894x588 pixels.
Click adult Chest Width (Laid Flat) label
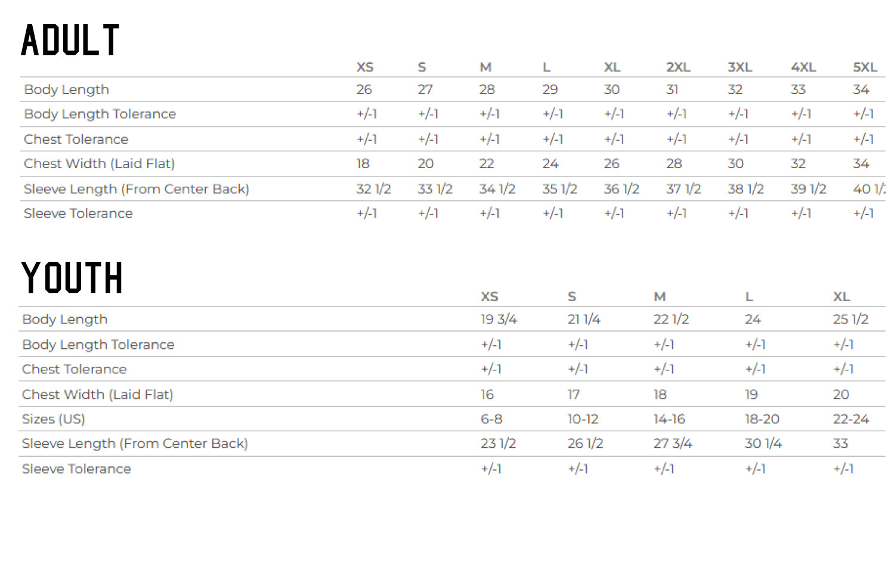(x=99, y=163)
